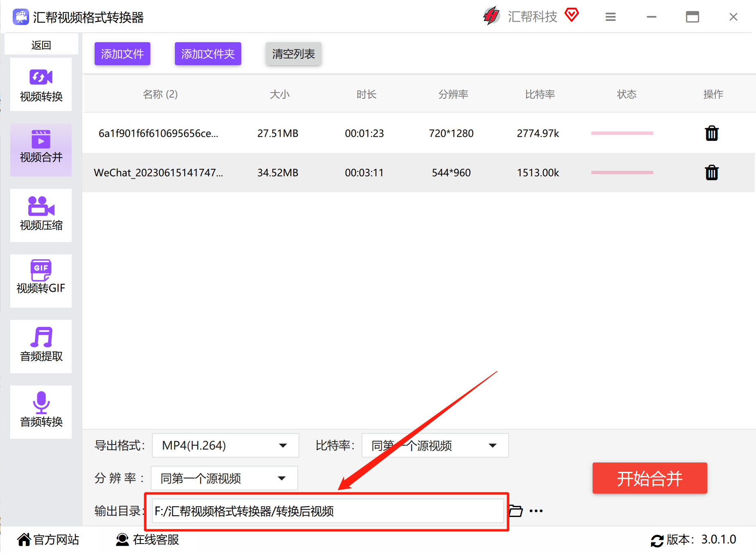Check for updates via 版本 refresh icon
This screenshot has width=756, height=553.
657,541
